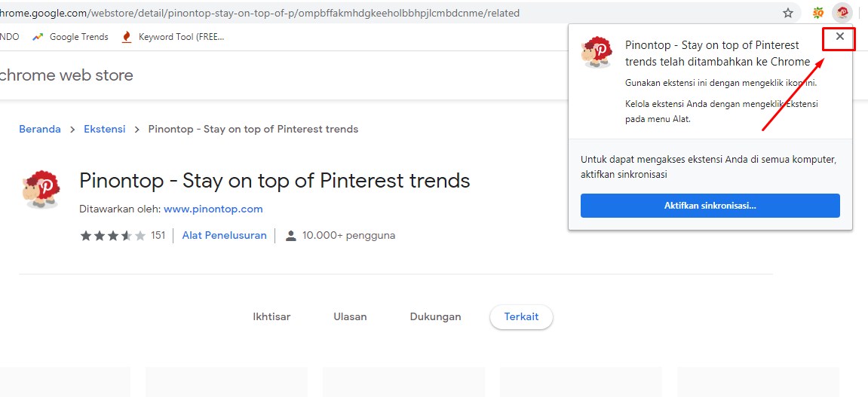Go to Beranda in the breadcrumb
Image resolution: width=868 pixels, height=397 pixels.
coord(40,129)
